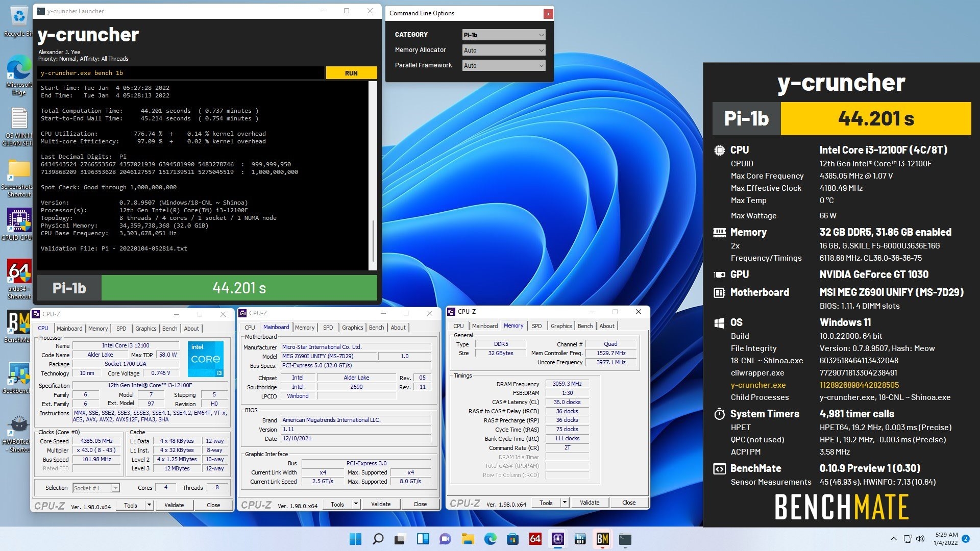980x551 pixels.
Task: Expand the CATEGORY Pi-1b dropdown
Action: click(503, 35)
